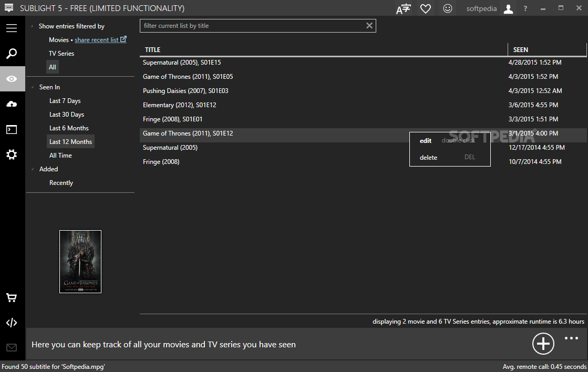Screen dimensions: 588x372
Task: Filter entries by TV Series
Action: [61, 53]
